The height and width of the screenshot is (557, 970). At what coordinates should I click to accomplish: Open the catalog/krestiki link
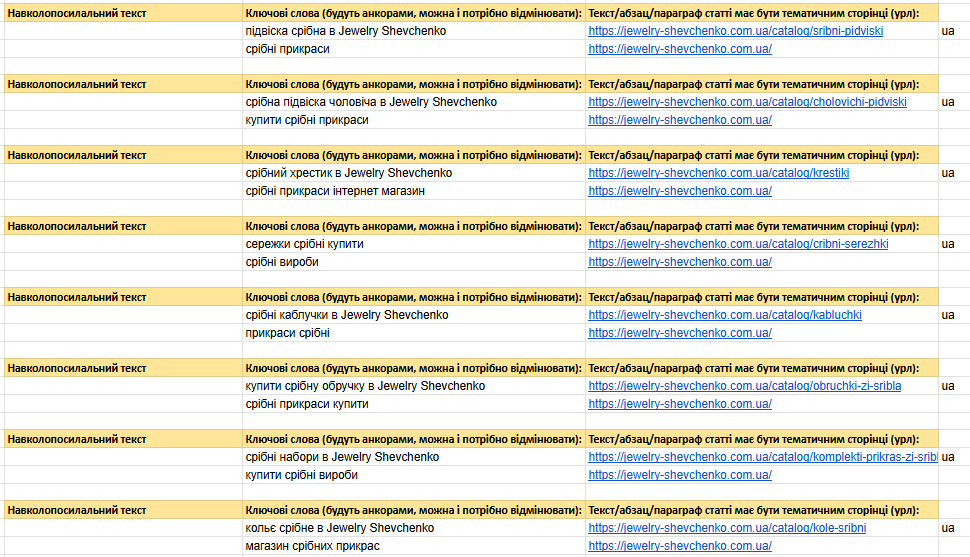click(x=719, y=173)
